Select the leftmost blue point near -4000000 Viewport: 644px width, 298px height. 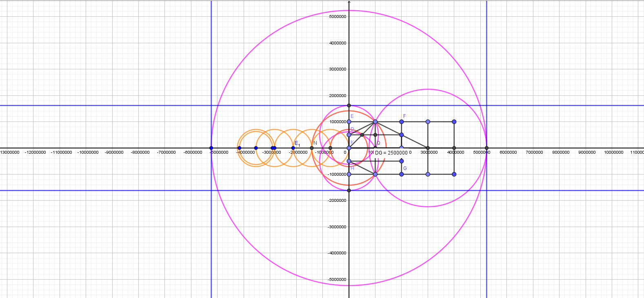point(239,148)
